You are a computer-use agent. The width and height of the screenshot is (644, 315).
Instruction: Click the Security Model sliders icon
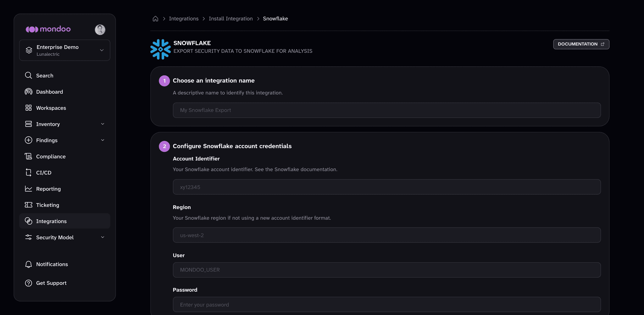(28, 237)
